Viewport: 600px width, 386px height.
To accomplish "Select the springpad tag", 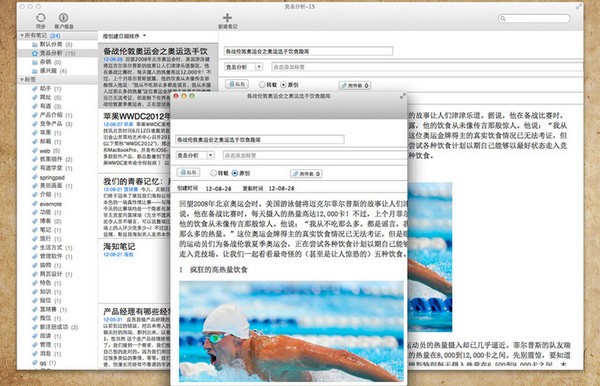I will point(48,177).
